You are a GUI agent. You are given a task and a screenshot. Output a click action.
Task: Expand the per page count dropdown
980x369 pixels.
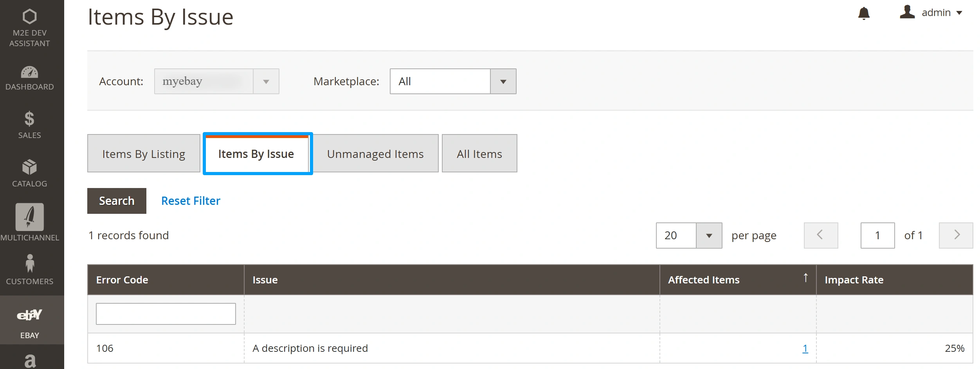tap(689, 235)
